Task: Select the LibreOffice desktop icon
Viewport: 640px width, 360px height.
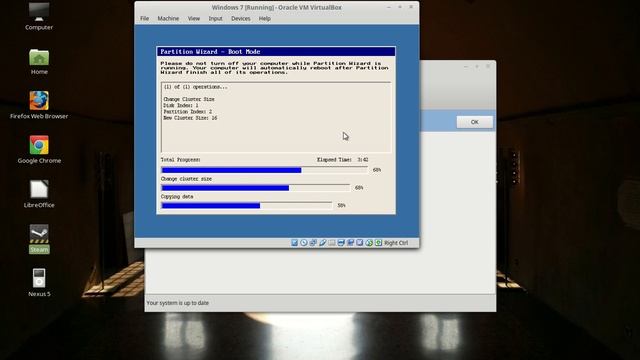Action: pyautogui.click(x=39, y=194)
